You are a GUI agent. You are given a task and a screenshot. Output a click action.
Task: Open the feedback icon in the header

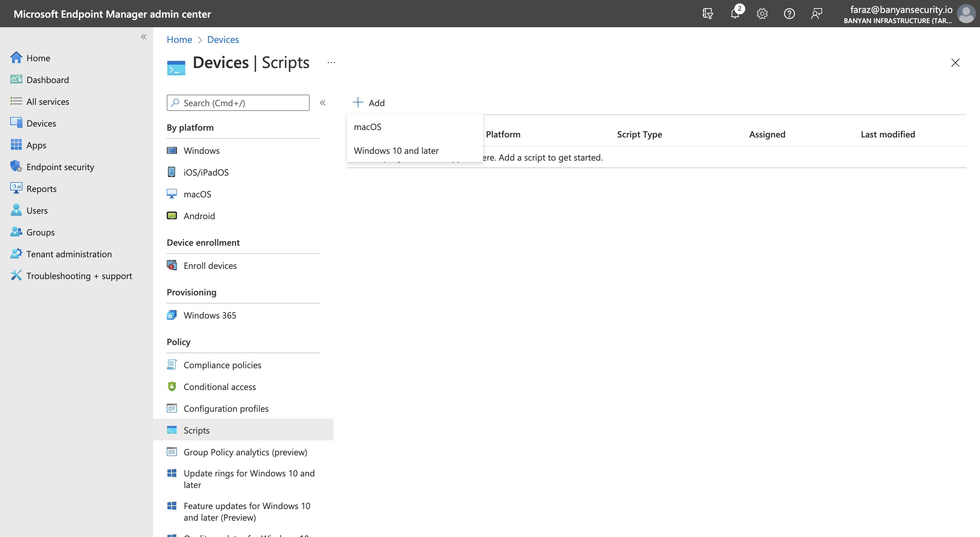(x=816, y=14)
